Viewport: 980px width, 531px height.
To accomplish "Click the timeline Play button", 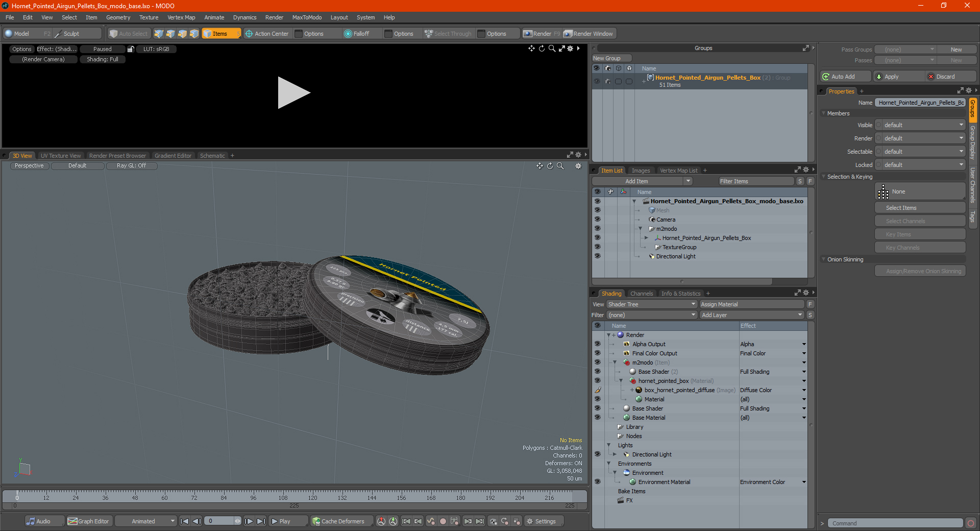I will click(x=288, y=521).
